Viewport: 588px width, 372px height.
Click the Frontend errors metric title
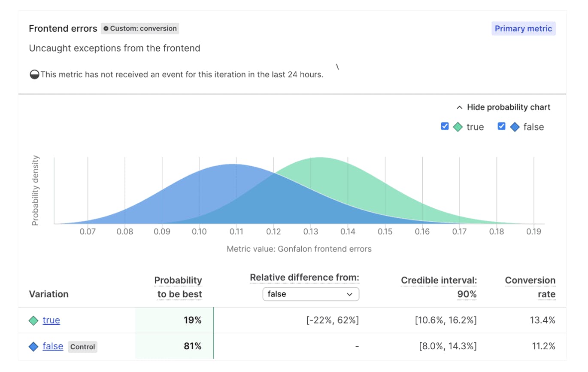click(63, 29)
